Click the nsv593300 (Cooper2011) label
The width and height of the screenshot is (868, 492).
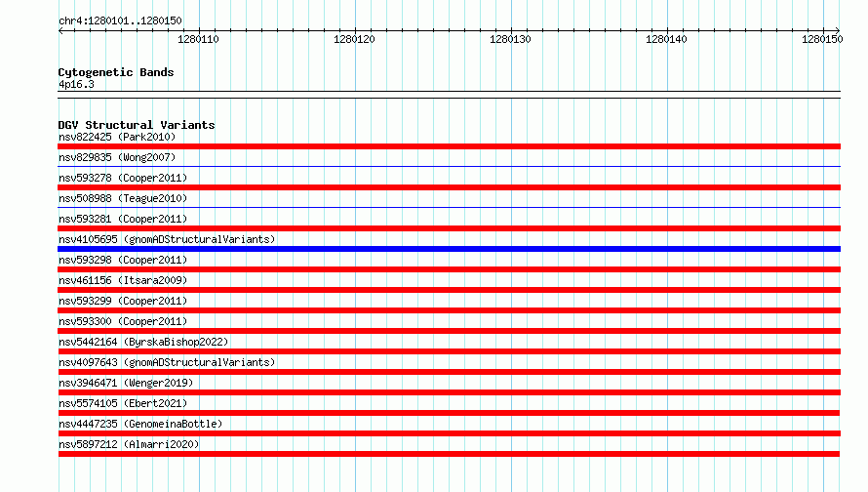coord(123,321)
